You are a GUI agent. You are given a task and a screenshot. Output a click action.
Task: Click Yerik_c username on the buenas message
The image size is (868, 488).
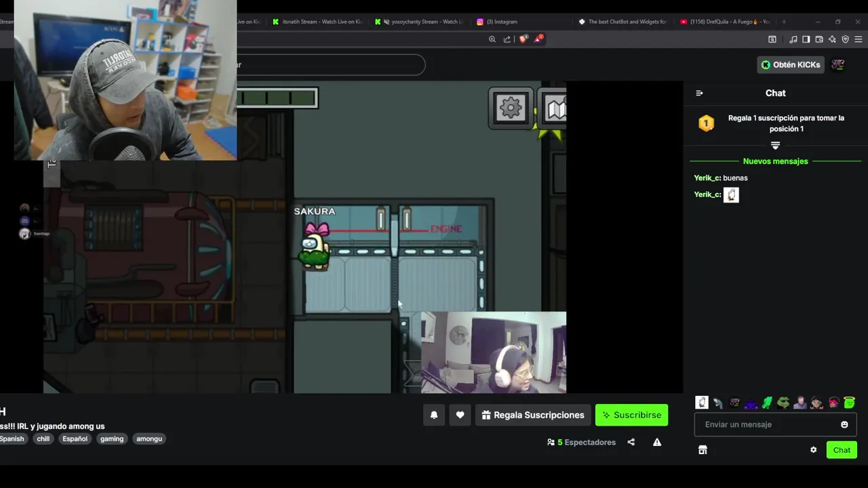(x=707, y=178)
